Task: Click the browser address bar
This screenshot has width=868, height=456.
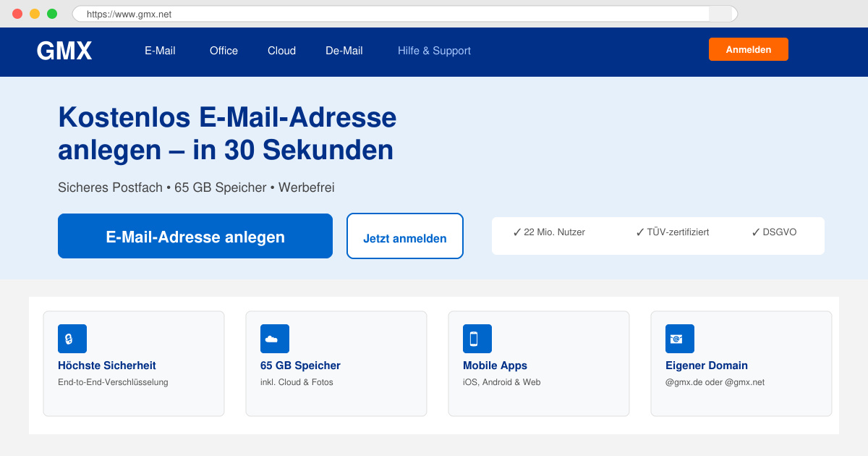Action: [405, 14]
